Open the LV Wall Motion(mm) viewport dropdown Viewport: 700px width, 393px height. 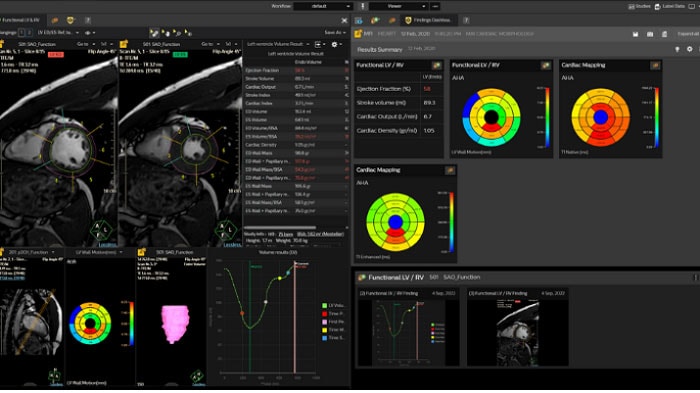click(x=99, y=252)
